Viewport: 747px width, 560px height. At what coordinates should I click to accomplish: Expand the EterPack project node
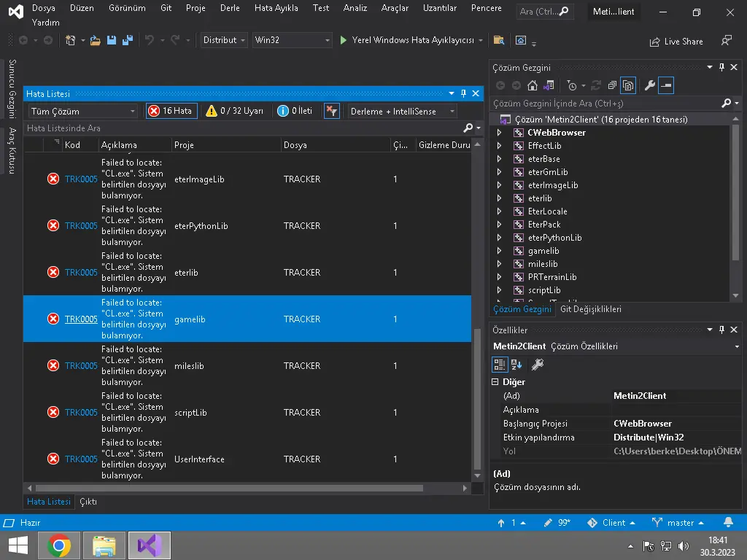click(x=499, y=225)
